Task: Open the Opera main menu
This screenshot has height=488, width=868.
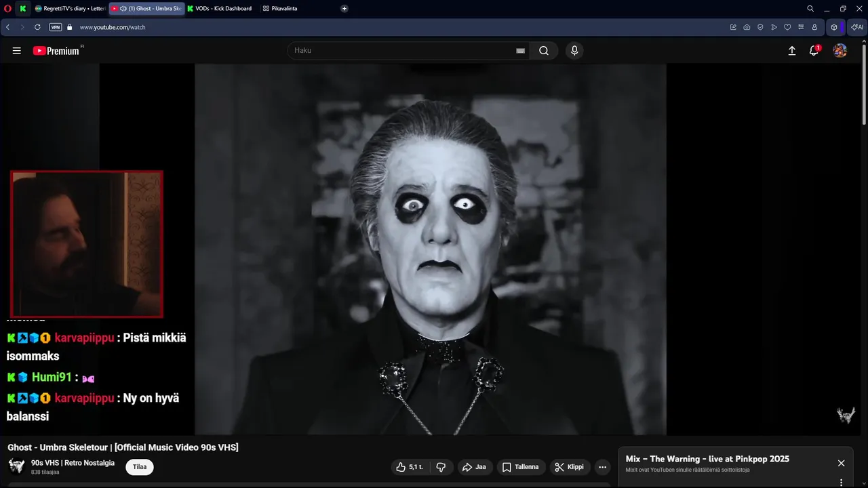Action: point(7,9)
